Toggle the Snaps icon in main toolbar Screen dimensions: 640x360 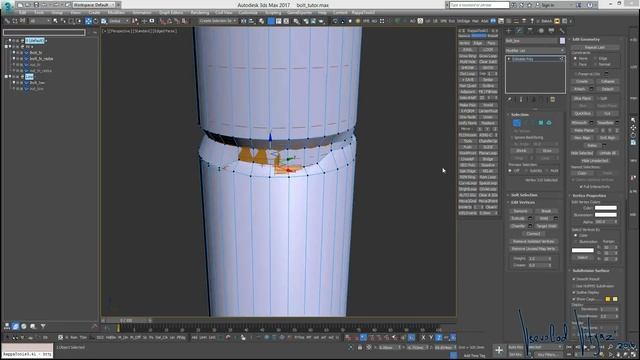tap(162, 21)
